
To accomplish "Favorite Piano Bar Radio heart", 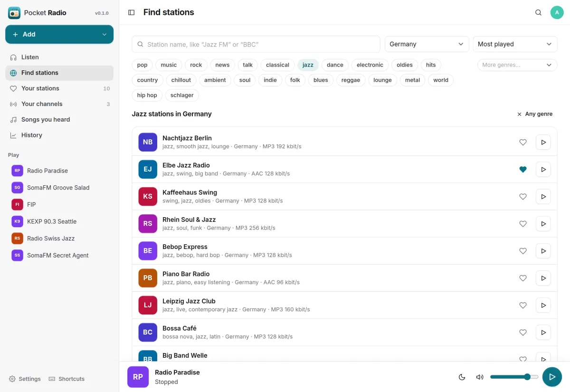I will coord(523,277).
